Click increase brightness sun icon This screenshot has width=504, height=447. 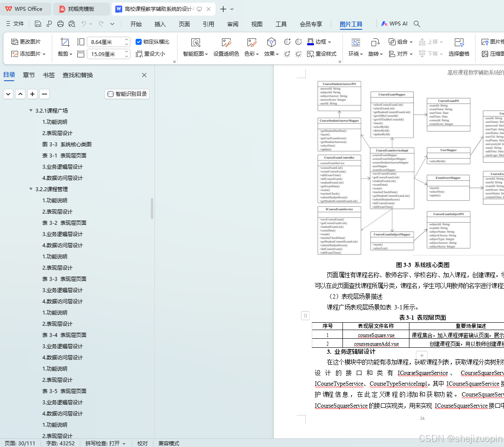tap(287, 54)
